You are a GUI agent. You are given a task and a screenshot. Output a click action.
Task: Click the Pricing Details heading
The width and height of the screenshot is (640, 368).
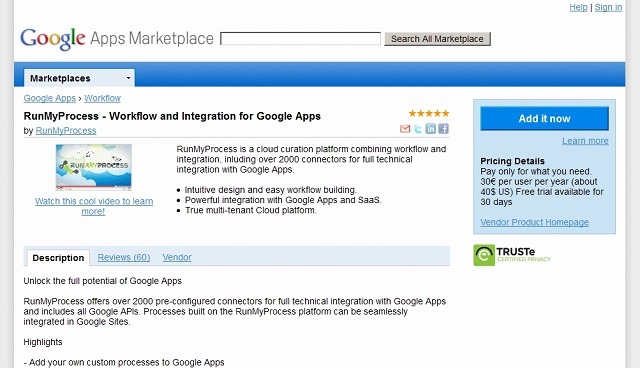coord(512,161)
